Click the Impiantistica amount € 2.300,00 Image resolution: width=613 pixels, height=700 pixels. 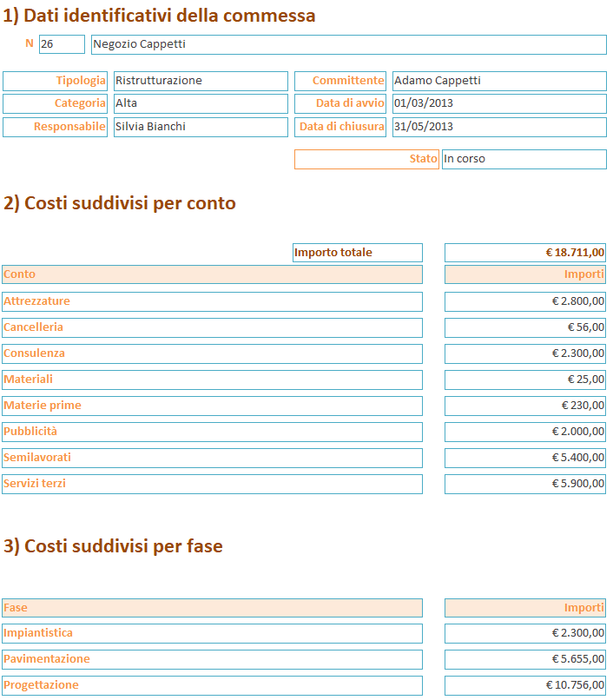tap(525, 633)
